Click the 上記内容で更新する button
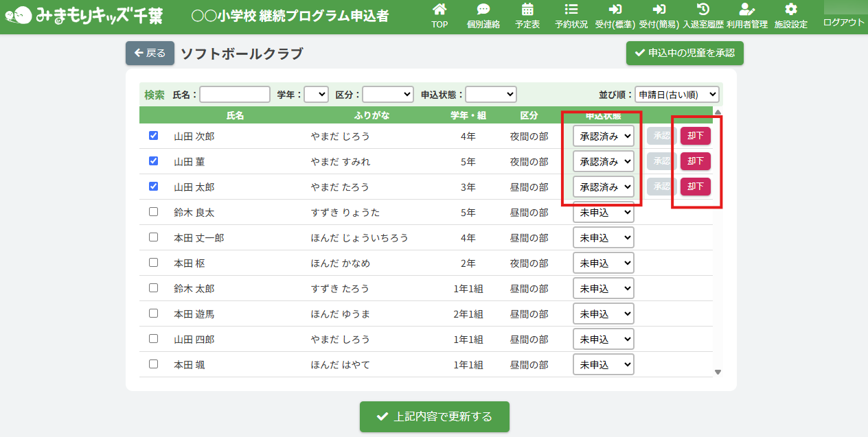 tap(434, 416)
